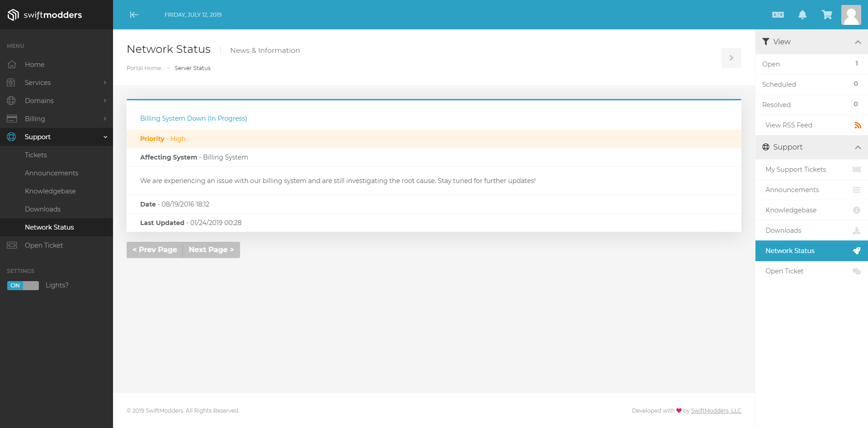Expand the Services submenu

[x=105, y=83]
